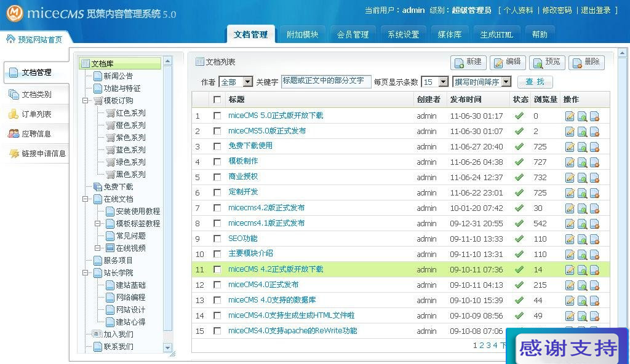Viewport: 630px width, 364px height.
Task: Click the 预览 button in the toolbar
Action: [547, 62]
